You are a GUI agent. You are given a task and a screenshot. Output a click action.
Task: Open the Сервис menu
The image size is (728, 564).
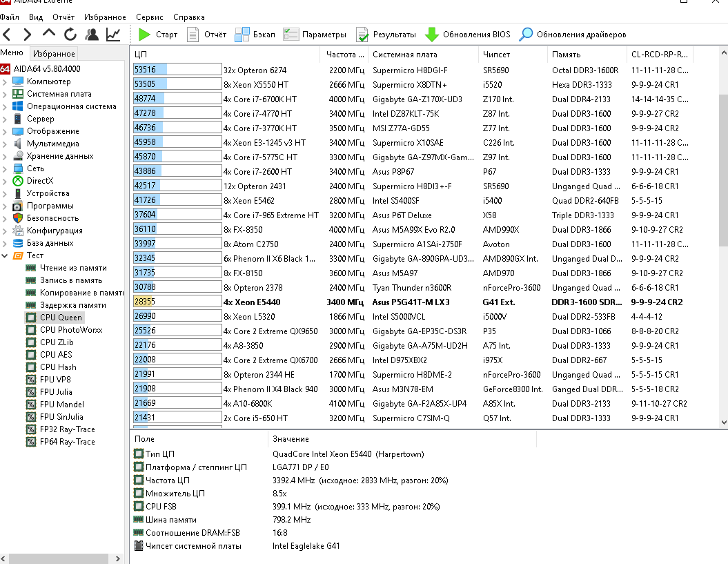coord(150,17)
